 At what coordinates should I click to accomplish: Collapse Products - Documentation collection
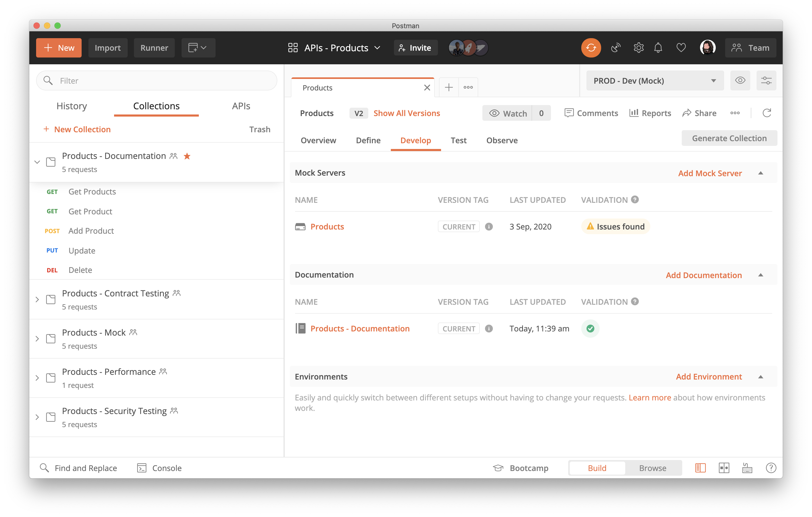click(x=37, y=162)
